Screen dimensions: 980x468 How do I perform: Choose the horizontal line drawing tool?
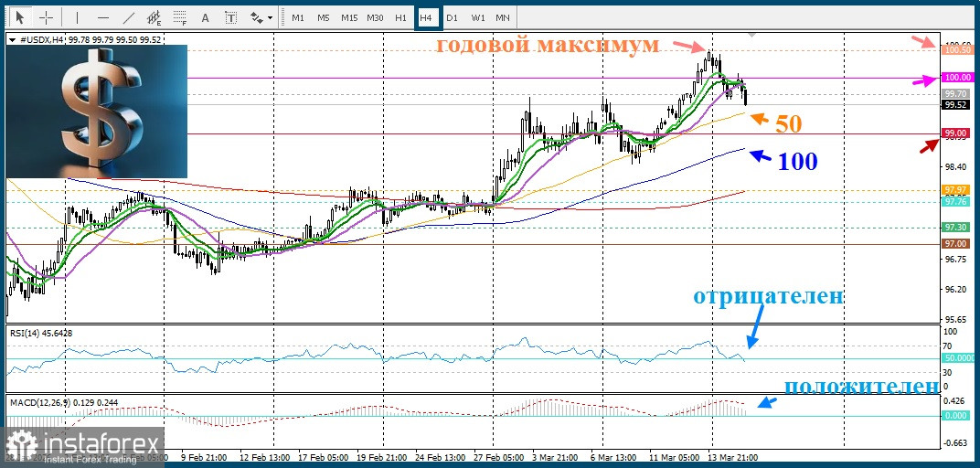click(x=102, y=17)
